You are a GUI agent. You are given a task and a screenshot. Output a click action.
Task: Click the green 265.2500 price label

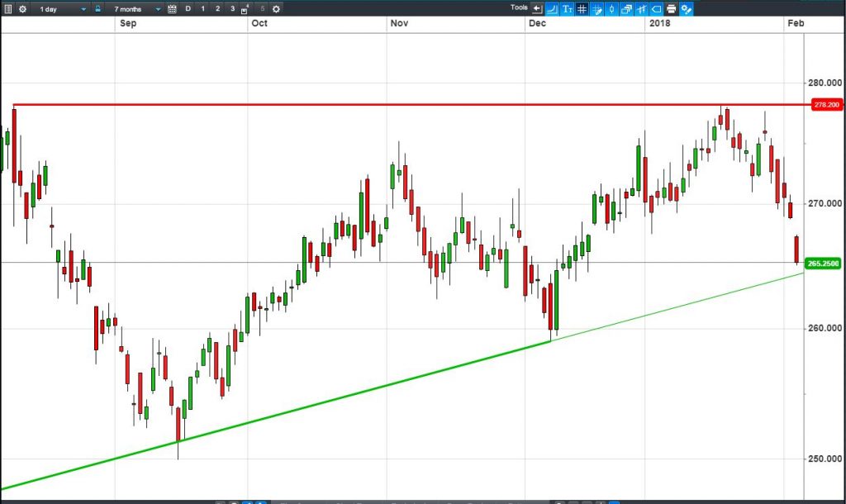823,264
